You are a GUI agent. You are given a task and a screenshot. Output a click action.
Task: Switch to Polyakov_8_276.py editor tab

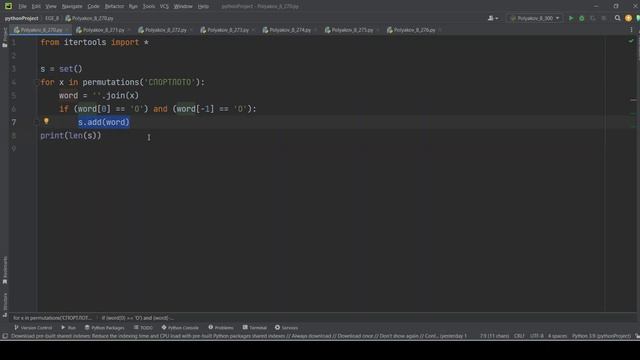tap(414, 30)
